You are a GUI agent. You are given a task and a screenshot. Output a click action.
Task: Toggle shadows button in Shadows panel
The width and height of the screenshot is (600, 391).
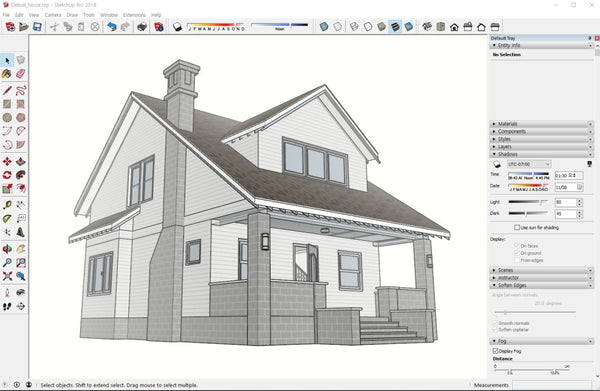[x=497, y=164]
